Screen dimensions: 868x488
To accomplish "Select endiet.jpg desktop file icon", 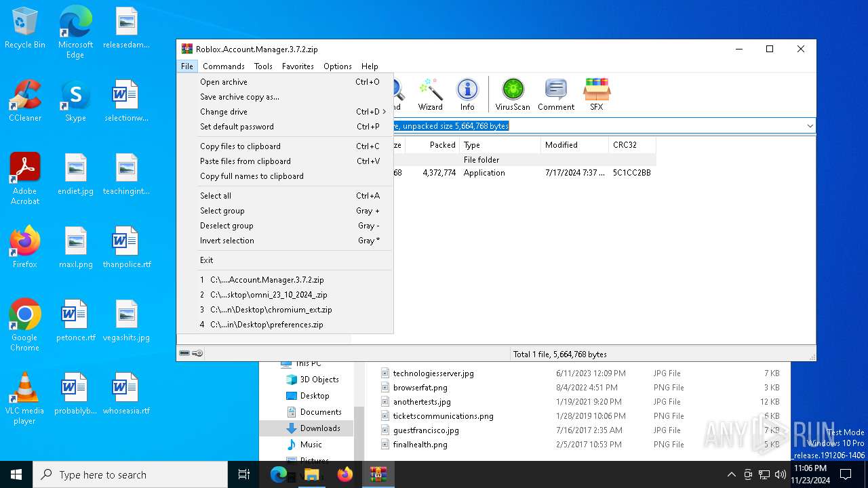I will (75, 174).
